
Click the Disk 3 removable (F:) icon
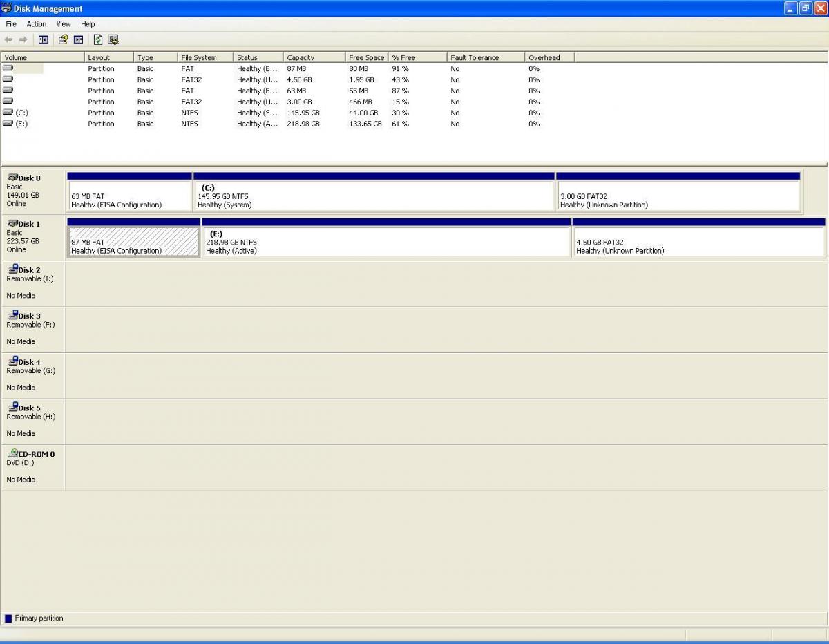[12, 316]
